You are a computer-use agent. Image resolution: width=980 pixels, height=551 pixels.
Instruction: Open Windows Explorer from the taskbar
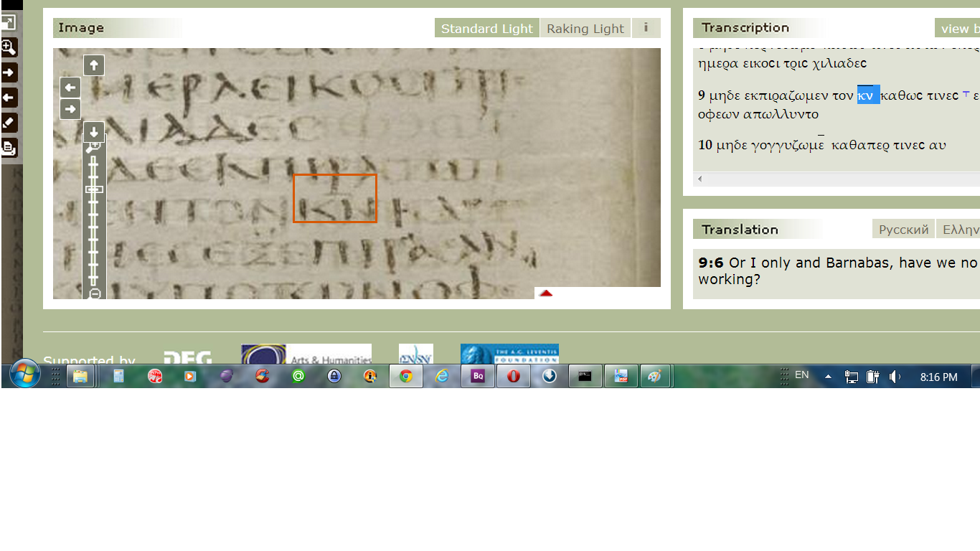pyautogui.click(x=80, y=376)
